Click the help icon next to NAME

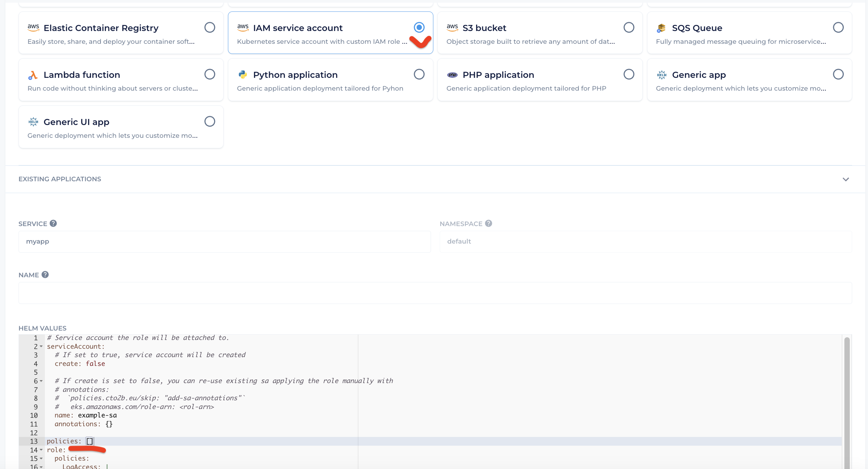[45, 275]
